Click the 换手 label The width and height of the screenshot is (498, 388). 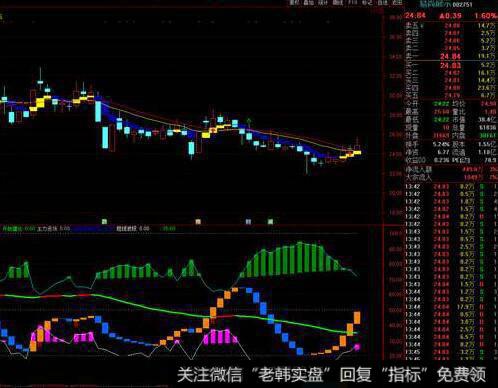click(412, 144)
